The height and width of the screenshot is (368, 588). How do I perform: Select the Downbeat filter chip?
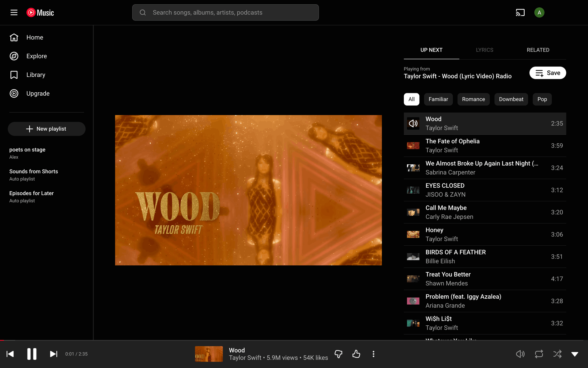pyautogui.click(x=511, y=99)
